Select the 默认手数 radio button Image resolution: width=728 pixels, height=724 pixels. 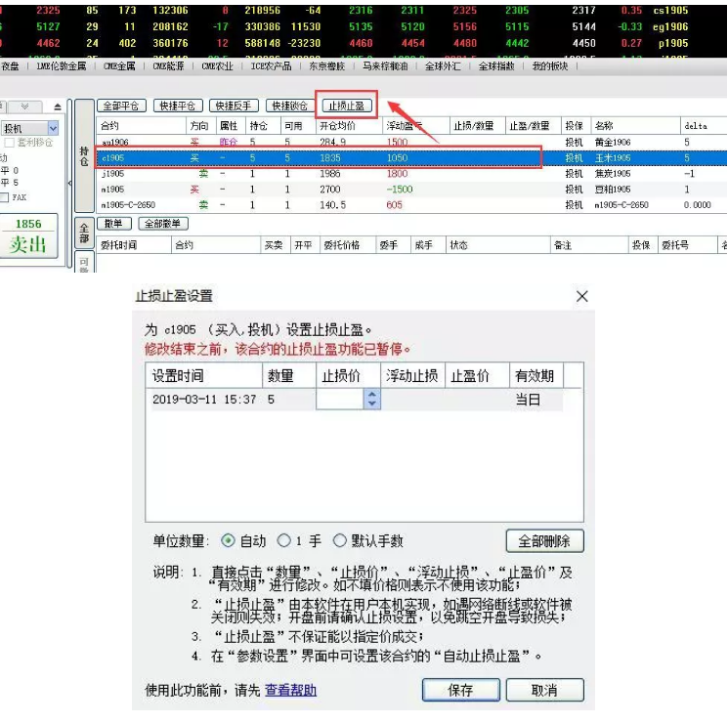click(340, 540)
